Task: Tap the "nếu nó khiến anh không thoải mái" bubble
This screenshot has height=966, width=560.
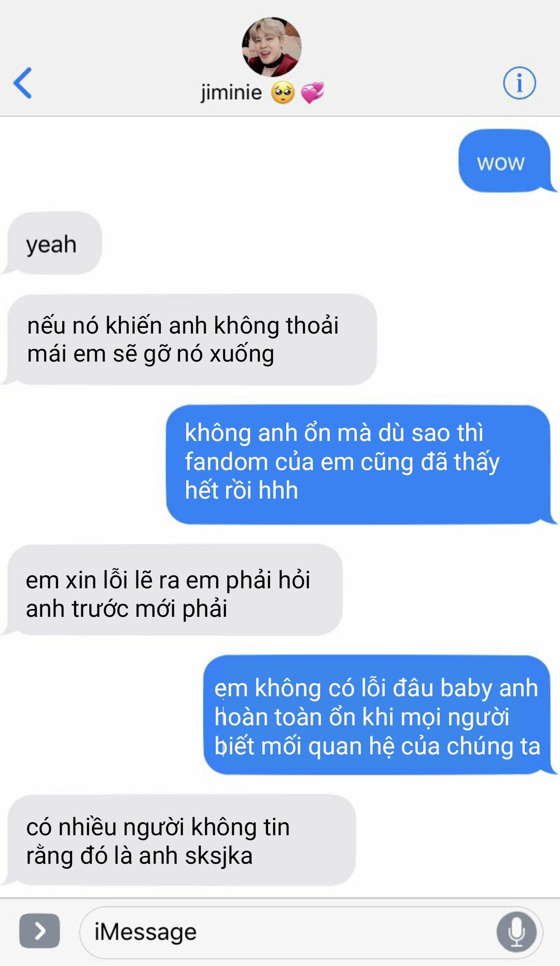Action: [191, 340]
